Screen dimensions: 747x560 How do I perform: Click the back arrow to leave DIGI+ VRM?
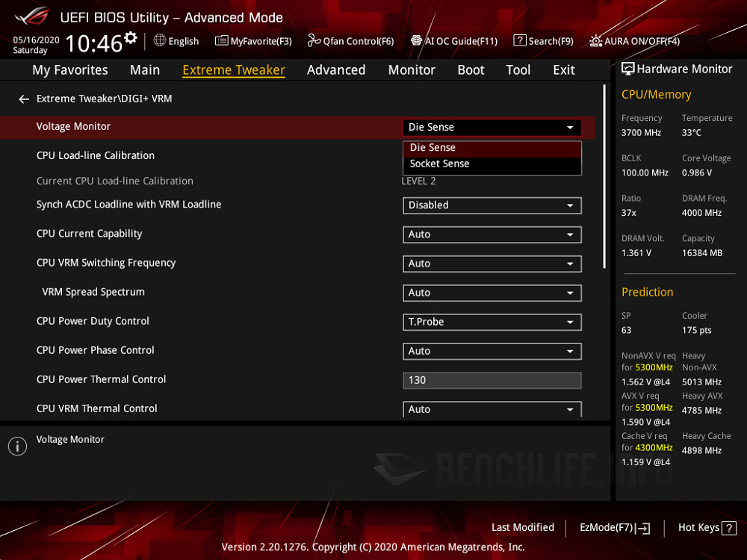click(x=23, y=98)
